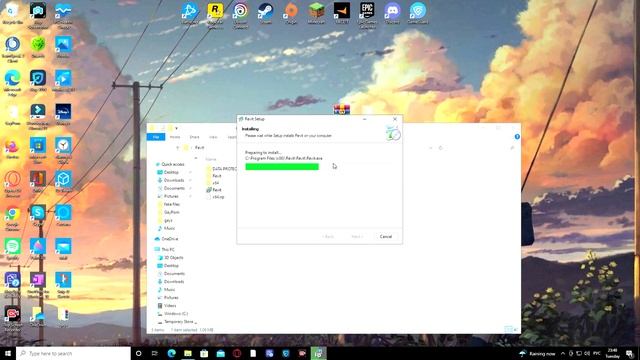640x360 pixels.
Task: Cancel the Revit Setup installation
Action: (x=386, y=236)
